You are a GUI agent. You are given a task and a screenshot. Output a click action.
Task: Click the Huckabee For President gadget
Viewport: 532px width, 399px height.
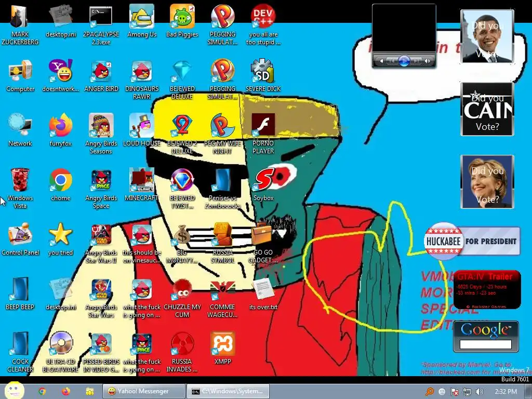pyautogui.click(x=472, y=241)
